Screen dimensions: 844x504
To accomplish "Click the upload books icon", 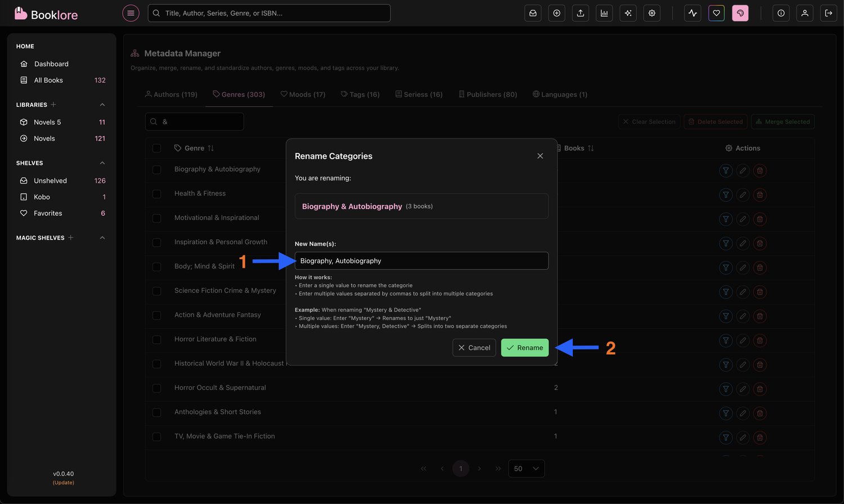I will [580, 13].
